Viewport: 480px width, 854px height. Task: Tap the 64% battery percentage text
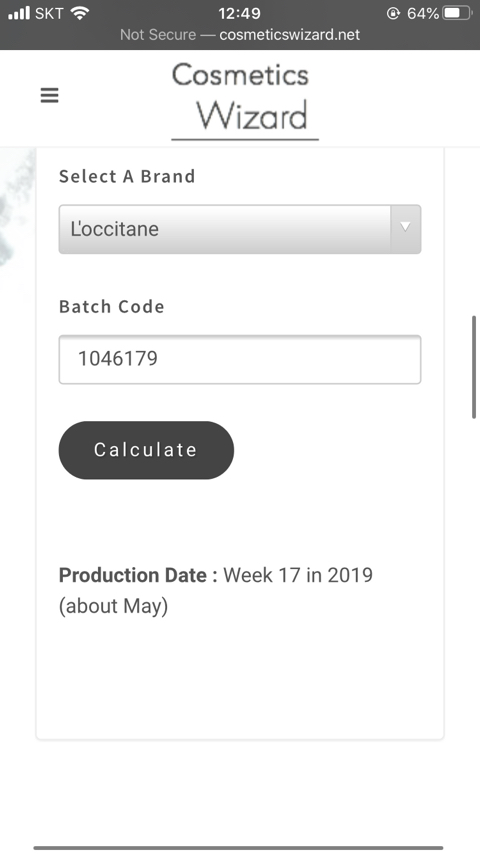coord(423,13)
